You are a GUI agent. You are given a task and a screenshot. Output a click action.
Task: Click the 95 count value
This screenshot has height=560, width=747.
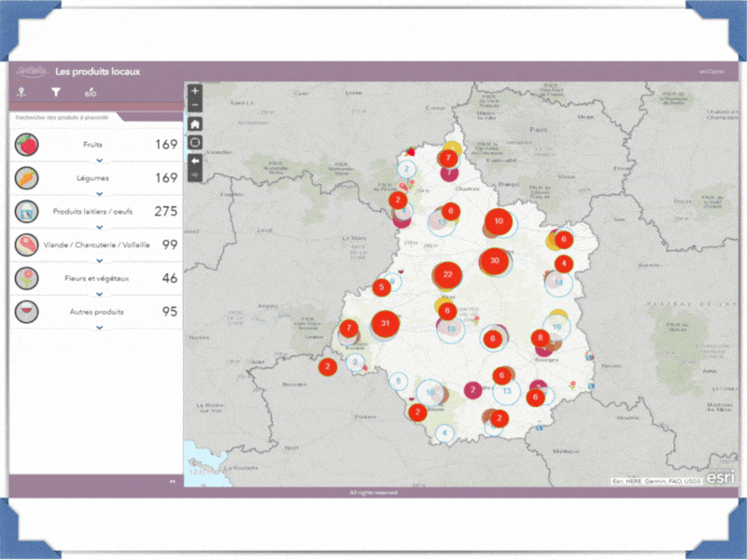[x=170, y=312]
